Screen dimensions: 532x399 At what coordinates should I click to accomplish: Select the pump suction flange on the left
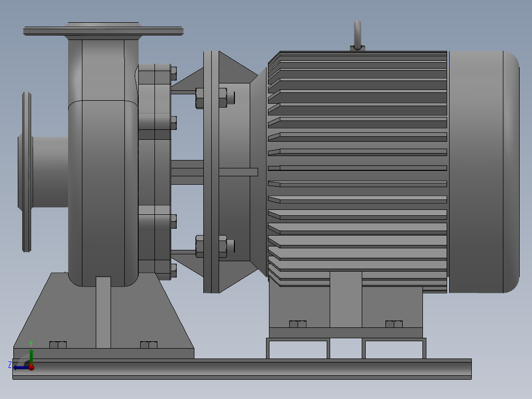pyautogui.click(x=26, y=172)
